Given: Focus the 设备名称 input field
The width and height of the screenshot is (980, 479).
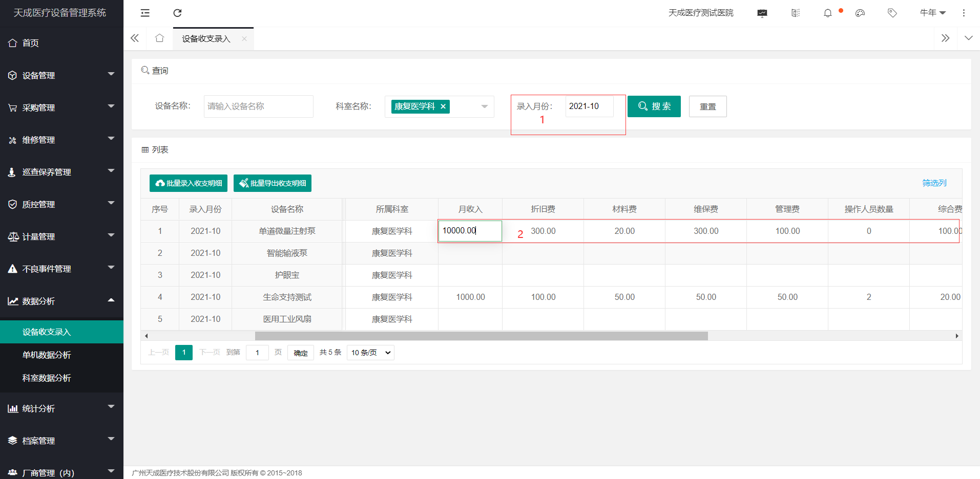Looking at the screenshot, I should pos(259,106).
